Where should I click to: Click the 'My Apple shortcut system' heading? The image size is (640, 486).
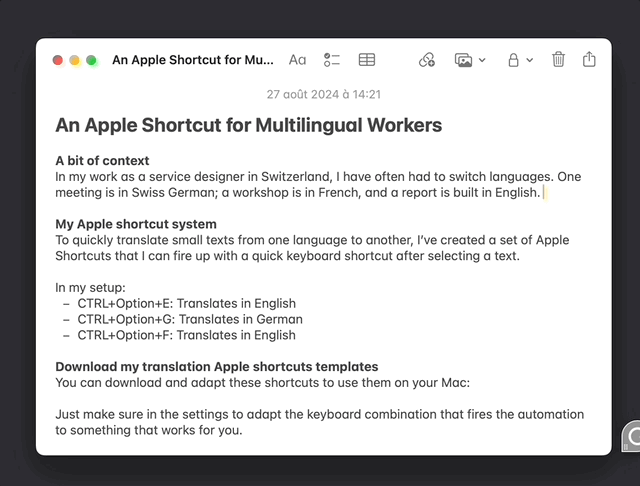click(136, 224)
